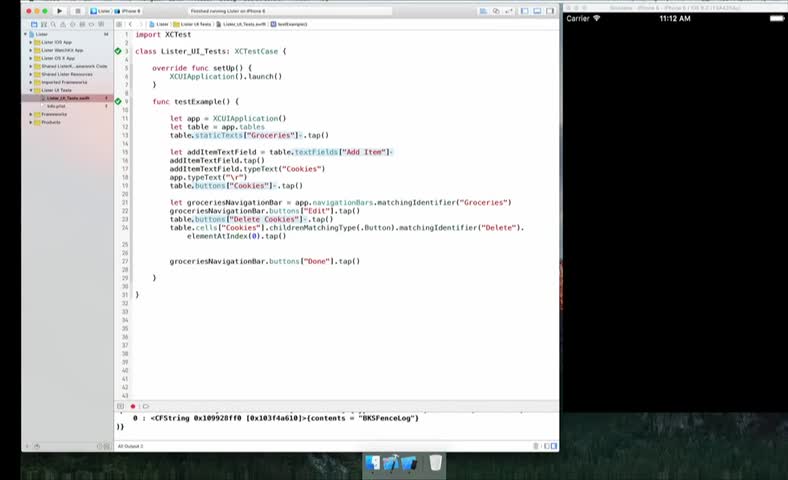Click the green test diamond beside testExample
Image resolution: width=788 pixels, height=480 pixels.
(118, 101)
